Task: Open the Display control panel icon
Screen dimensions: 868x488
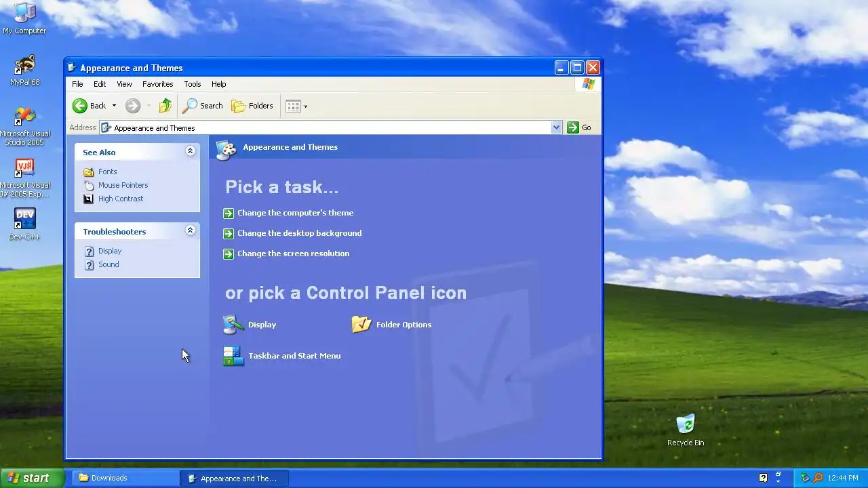Action: pos(233,325)
